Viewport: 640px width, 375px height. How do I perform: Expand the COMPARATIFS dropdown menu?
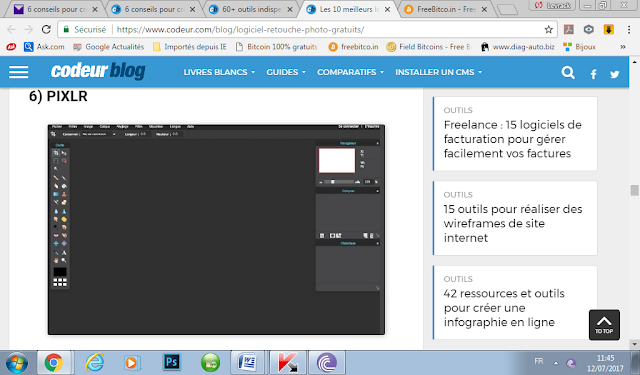350,72
